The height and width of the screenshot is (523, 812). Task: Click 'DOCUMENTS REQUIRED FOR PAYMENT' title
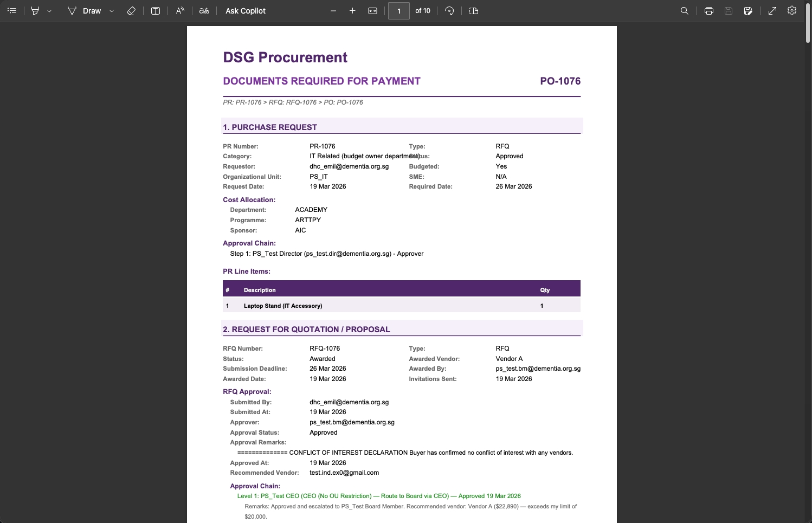[x=321, y=81]
